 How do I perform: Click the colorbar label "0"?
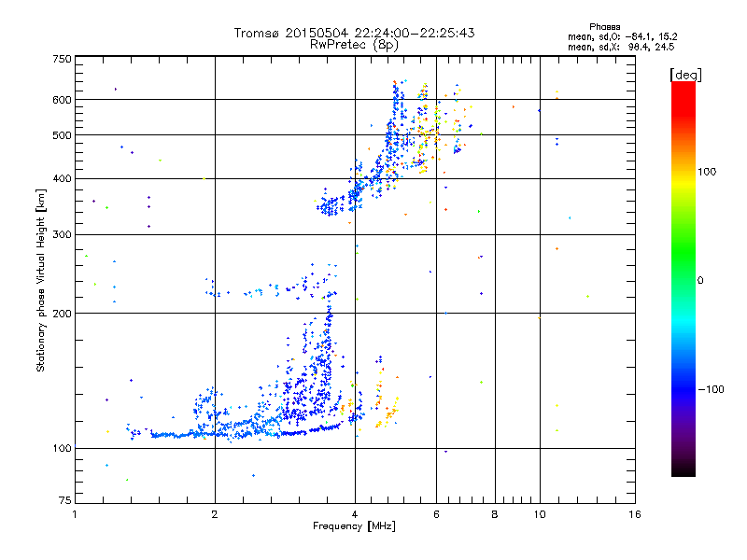point(700,281)
